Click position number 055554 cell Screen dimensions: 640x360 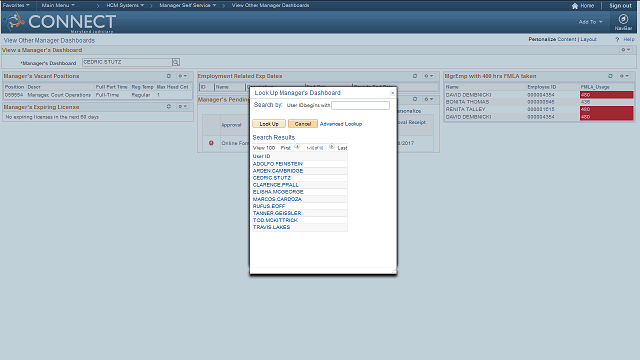tap(14, 95)
